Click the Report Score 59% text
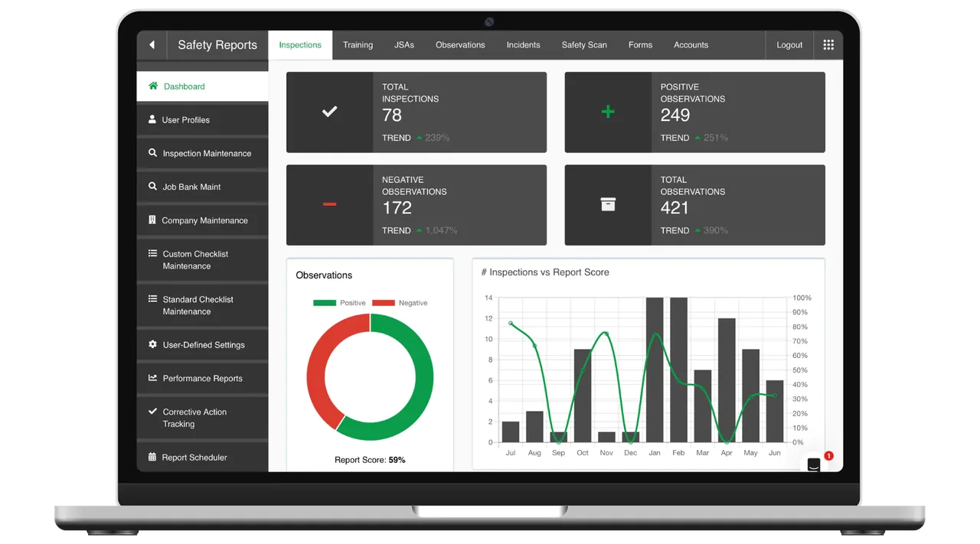Screen dimensions: 980x544 pos(370,460)
